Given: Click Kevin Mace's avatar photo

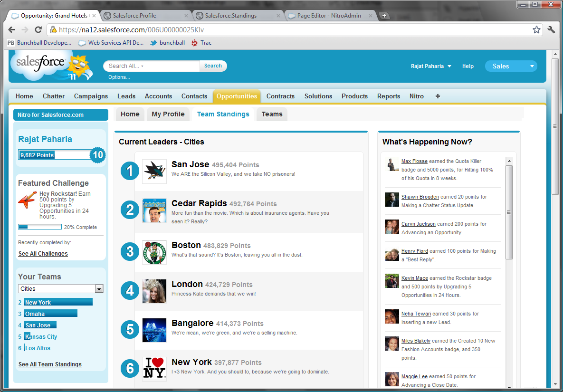Looking at the screenshot, I should 392,281.
